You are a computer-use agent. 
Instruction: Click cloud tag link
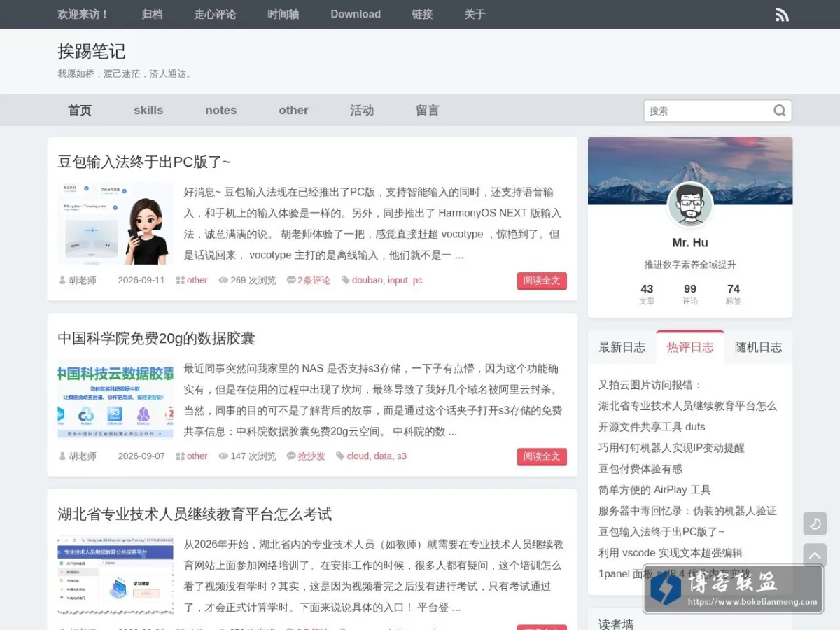(357, 456)
